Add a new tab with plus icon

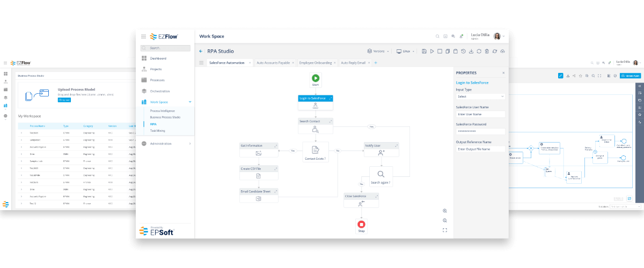pyautogui.click(x=376, y=63)
